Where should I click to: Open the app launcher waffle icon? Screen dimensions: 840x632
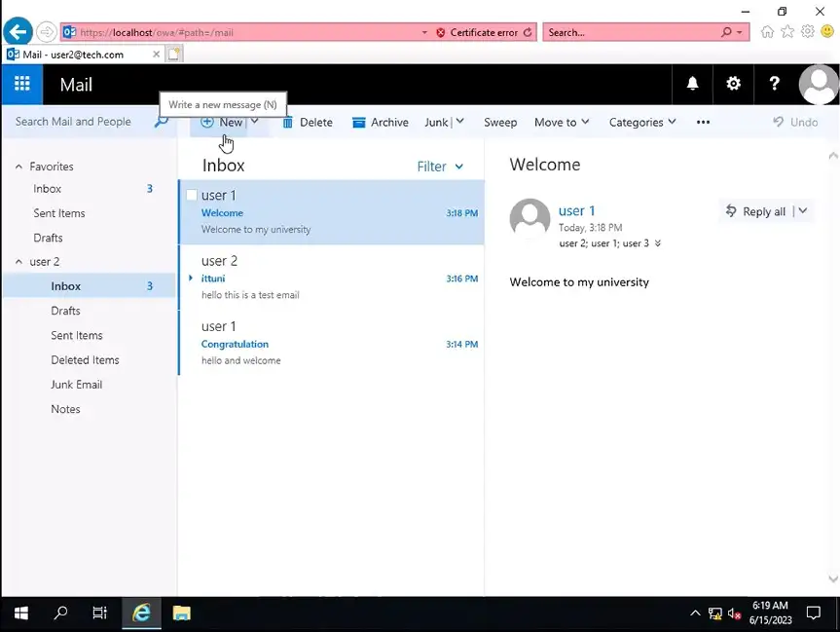(x=21, y=85)
